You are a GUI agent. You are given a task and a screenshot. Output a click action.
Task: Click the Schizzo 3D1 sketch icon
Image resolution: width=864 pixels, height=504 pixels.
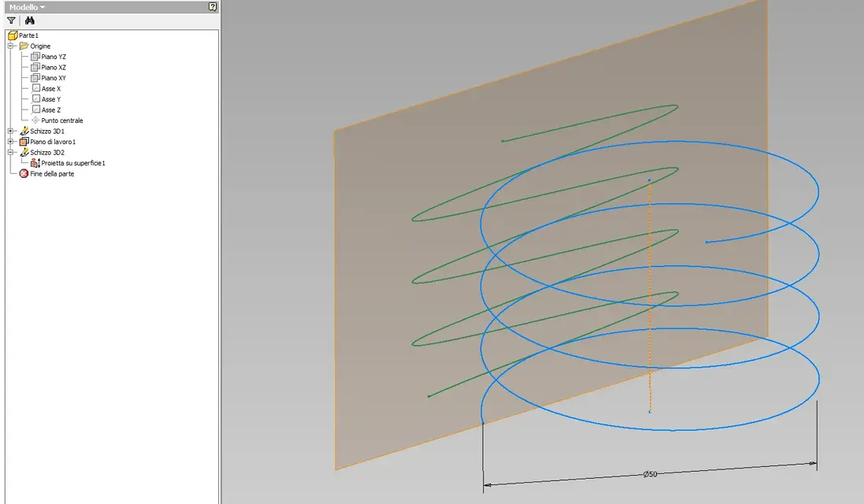(24, 131)
